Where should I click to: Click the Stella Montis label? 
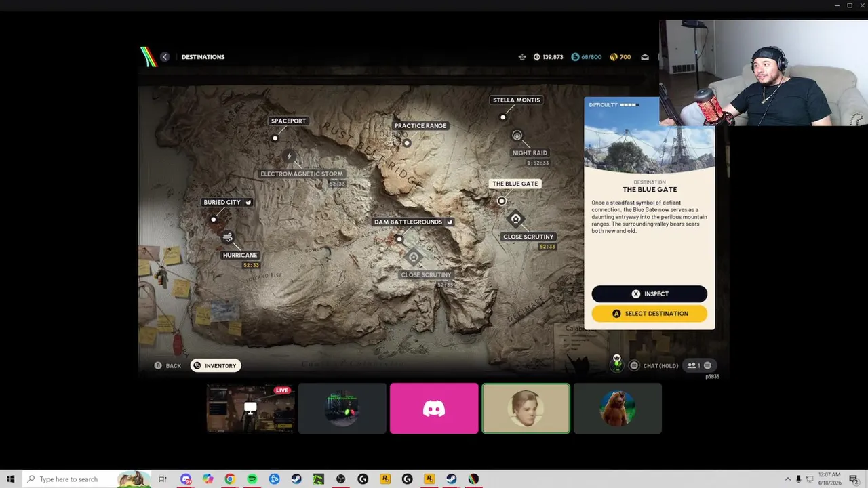point(517,100)
